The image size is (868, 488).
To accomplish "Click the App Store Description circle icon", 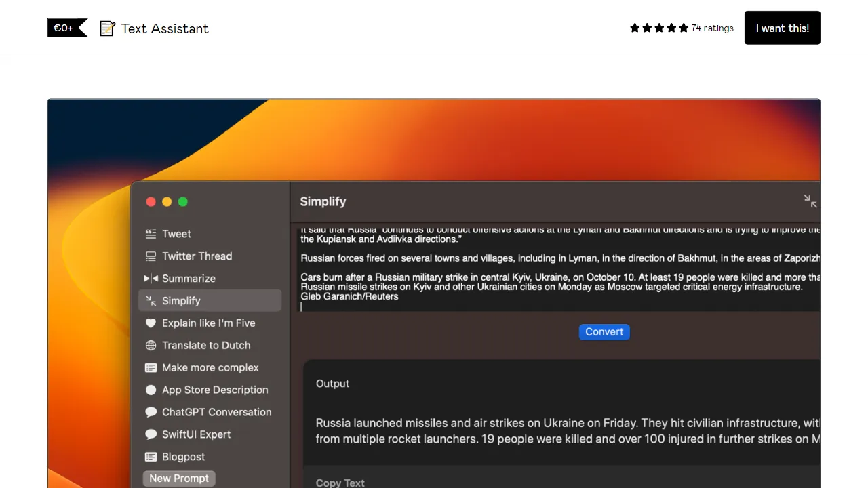I will pyautogui.click(x=151, y=390).
